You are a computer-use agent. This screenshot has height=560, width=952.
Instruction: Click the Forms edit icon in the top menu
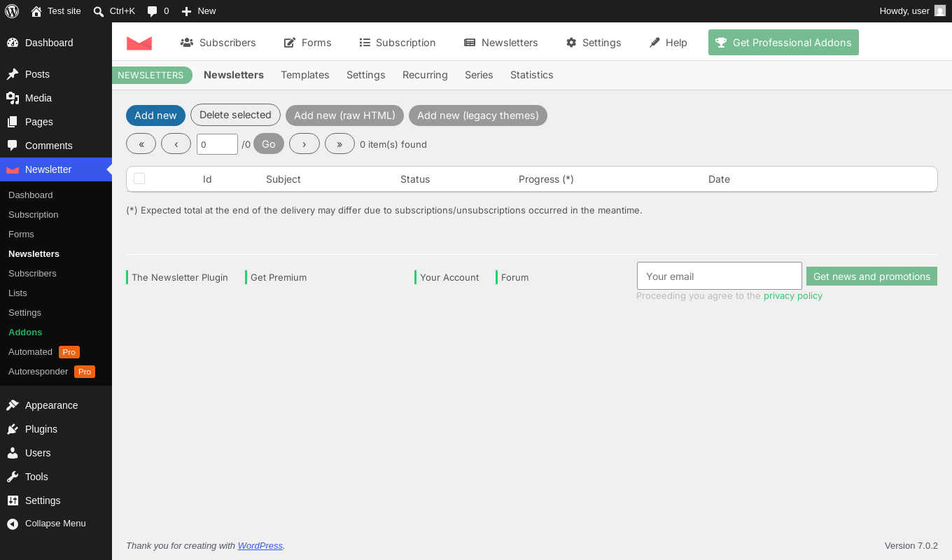pos(290,43)
